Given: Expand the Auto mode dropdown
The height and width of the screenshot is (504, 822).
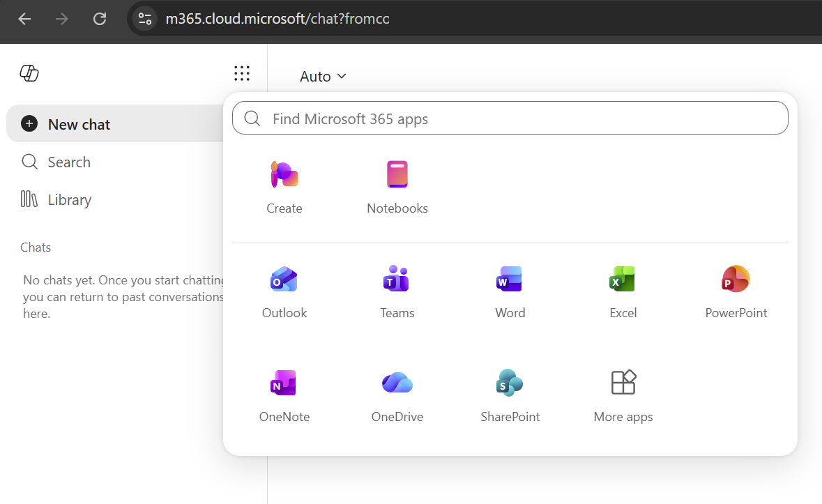Looking at the screenshot, I should (323, 77).
